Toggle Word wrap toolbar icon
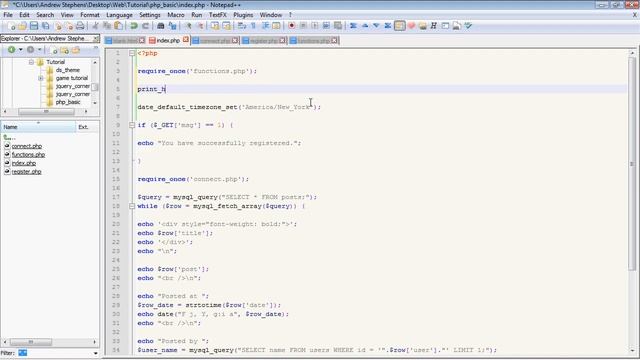 point(242,26)
